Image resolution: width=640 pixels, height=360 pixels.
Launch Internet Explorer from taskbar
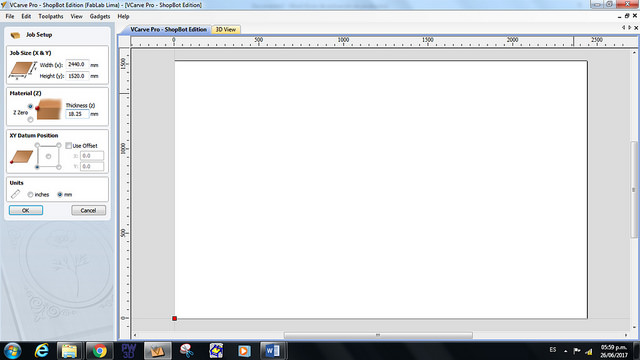click(x=42, y=351)
